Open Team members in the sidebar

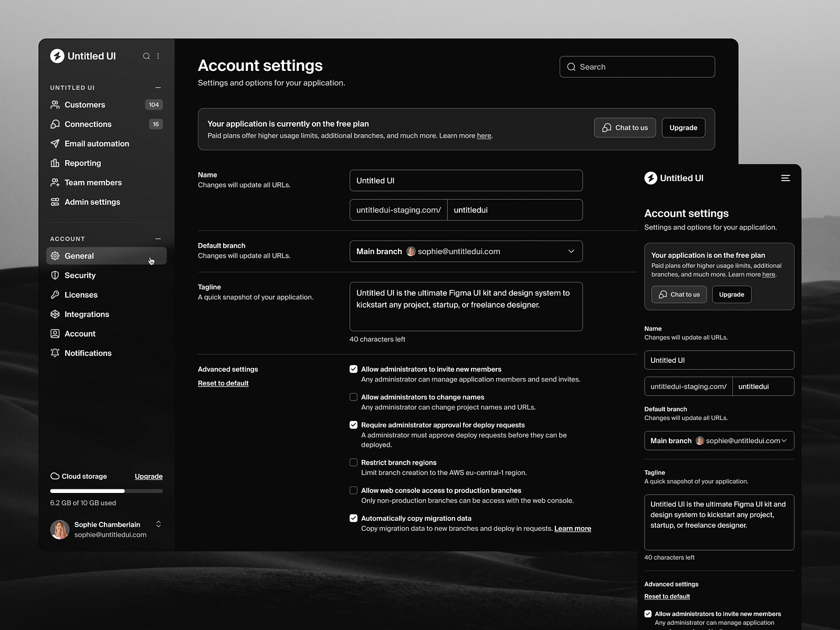point(92,182)
